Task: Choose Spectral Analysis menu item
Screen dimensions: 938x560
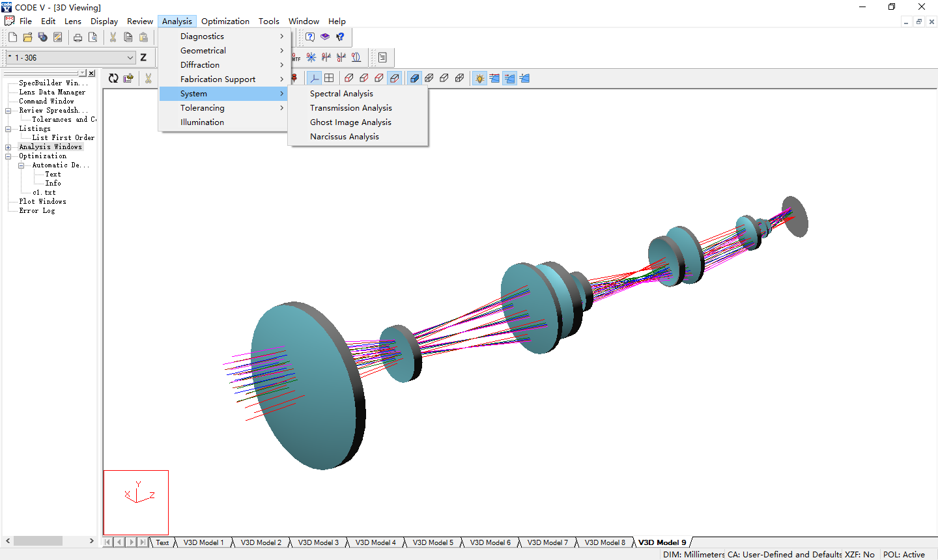Action: click(358, 94)
